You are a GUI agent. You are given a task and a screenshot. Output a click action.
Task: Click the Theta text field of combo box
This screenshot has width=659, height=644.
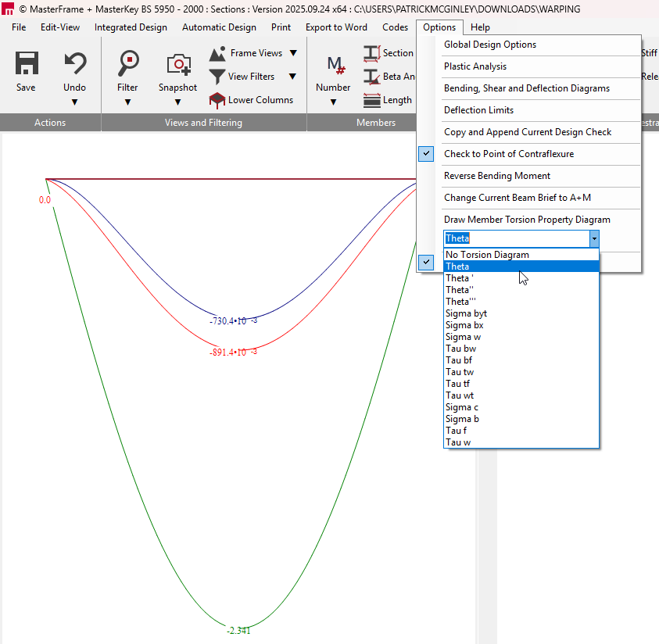click(x=515, y=238)
